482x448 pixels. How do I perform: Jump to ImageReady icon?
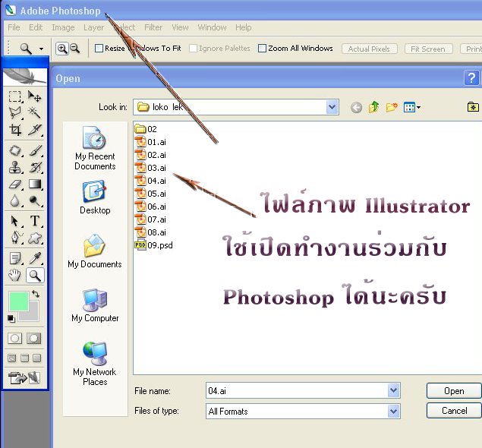point(24,378)
